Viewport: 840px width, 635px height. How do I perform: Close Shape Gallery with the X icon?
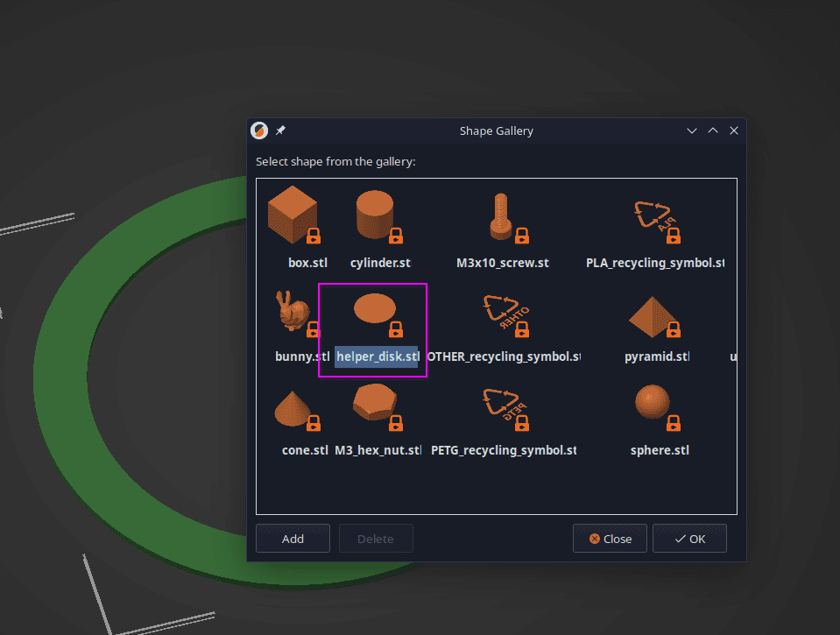point(734,131)
